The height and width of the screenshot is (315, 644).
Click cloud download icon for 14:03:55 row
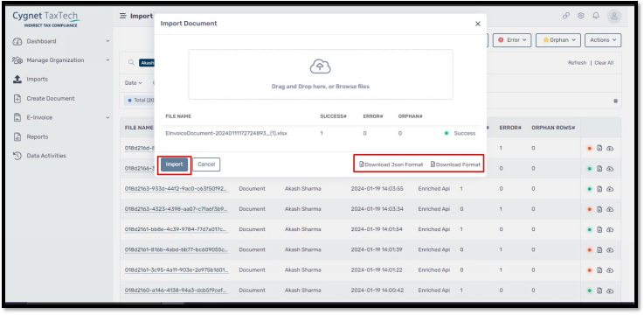(x=610, y=189)
